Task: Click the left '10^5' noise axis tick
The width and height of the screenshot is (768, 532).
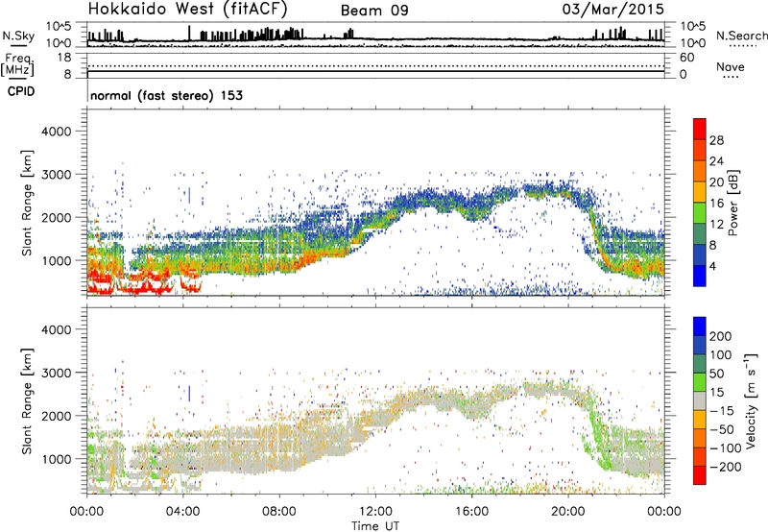Action: point(59,27)
